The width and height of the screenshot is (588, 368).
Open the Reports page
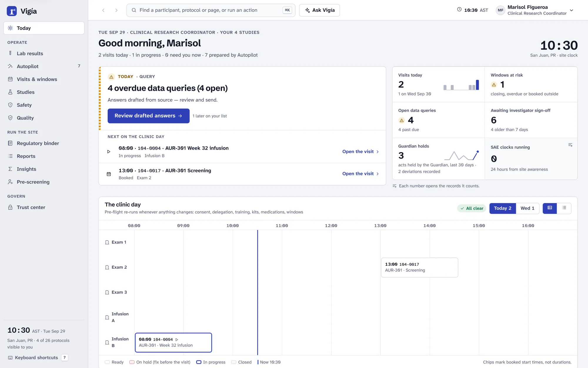[44, 156]
